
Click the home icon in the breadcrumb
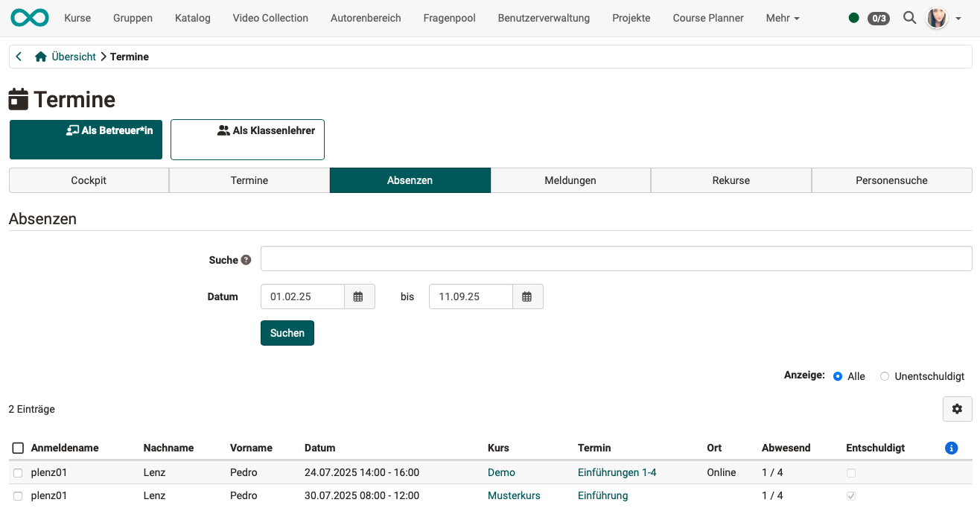(41, 56)
